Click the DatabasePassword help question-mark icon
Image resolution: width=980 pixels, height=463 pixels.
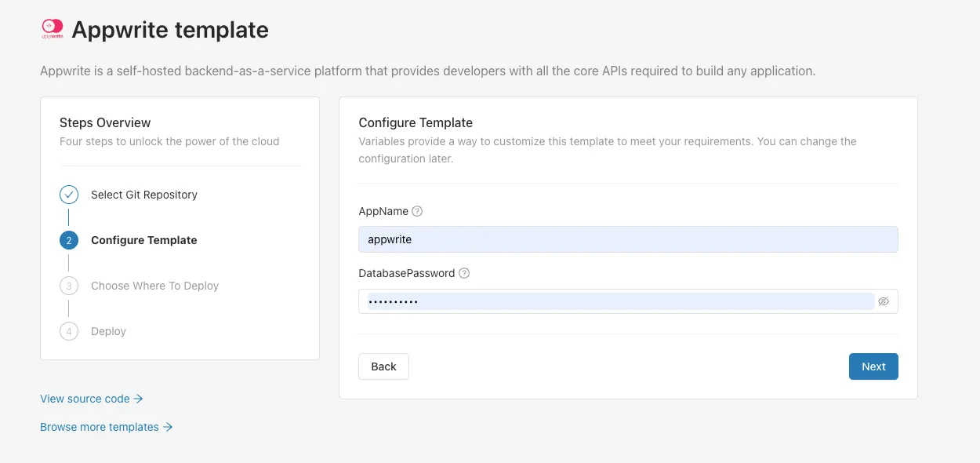pyautogui.click(x=464, y=273)
